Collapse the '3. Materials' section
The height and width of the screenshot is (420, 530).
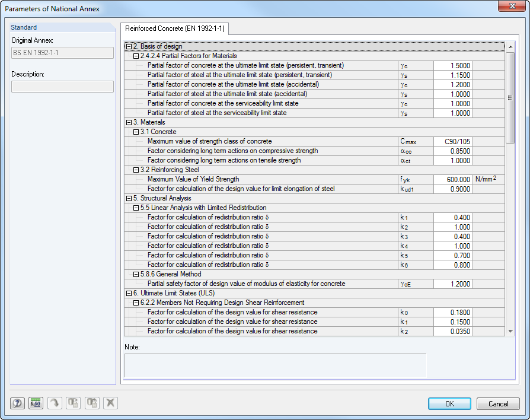[x=129, y=122]
